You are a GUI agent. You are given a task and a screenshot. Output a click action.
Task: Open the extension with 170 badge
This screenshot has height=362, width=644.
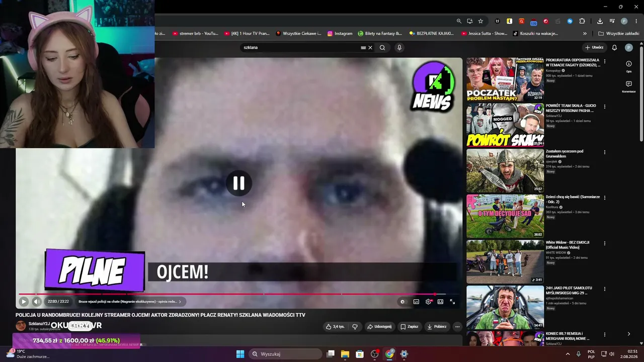pyautogui.click(x=534, y=22)
